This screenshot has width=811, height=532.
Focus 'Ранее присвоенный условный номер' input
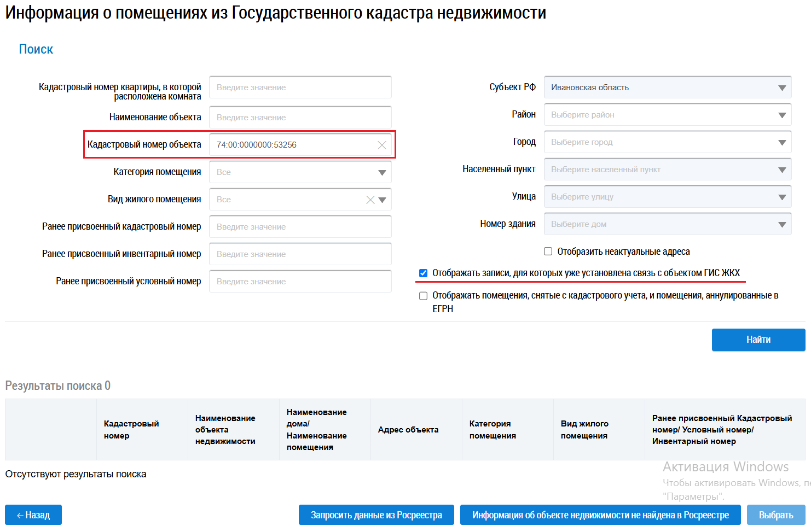click(x=300, y=282)
